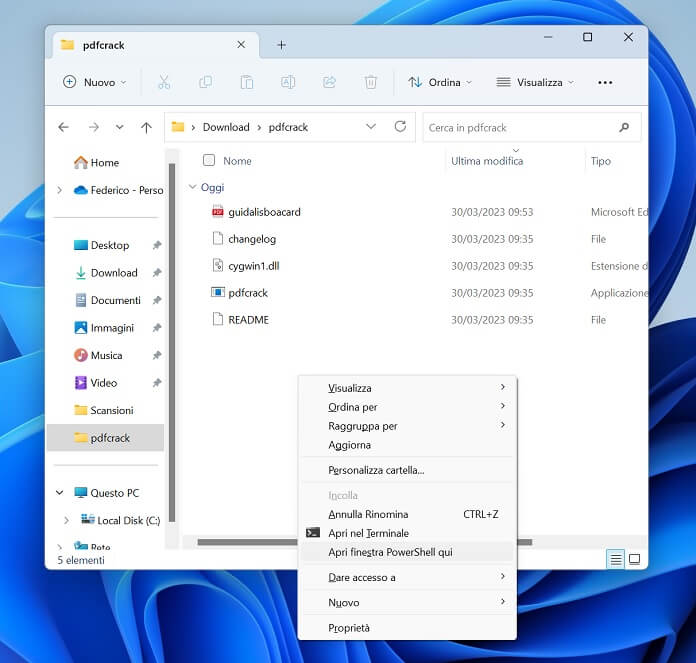
Task: Click the search magnifier icon
Action: click(x=624, y=128)
